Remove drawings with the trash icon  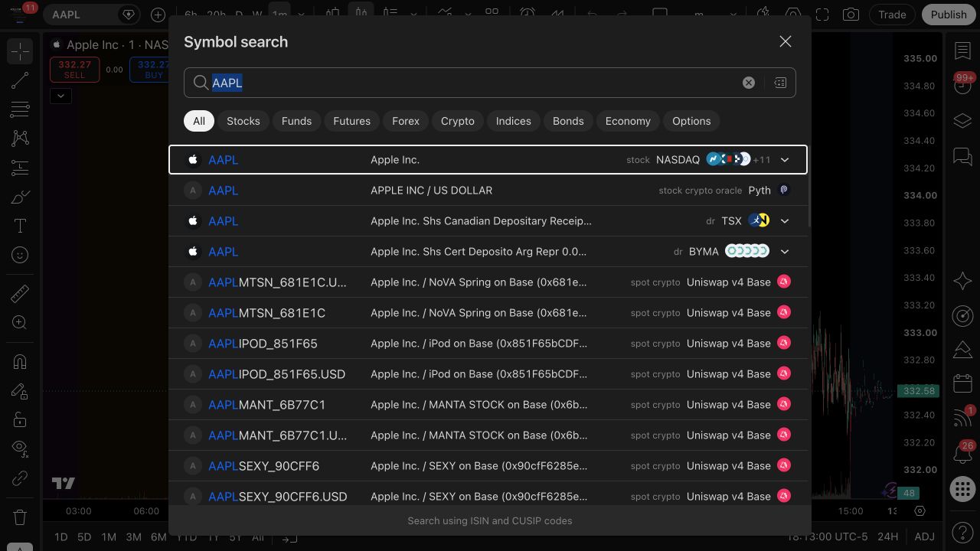pyautogui.click(x=20, y=517)
